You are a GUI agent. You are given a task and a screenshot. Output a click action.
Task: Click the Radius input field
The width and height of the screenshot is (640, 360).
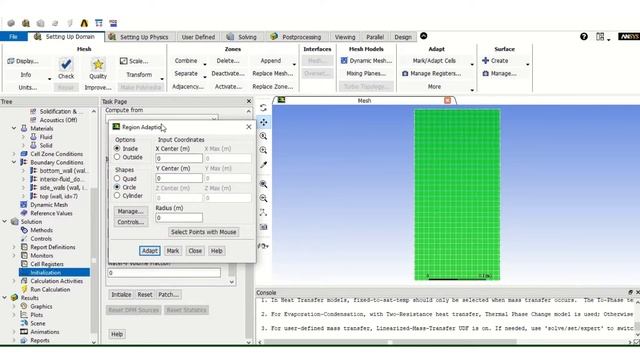tap(179, 218)
